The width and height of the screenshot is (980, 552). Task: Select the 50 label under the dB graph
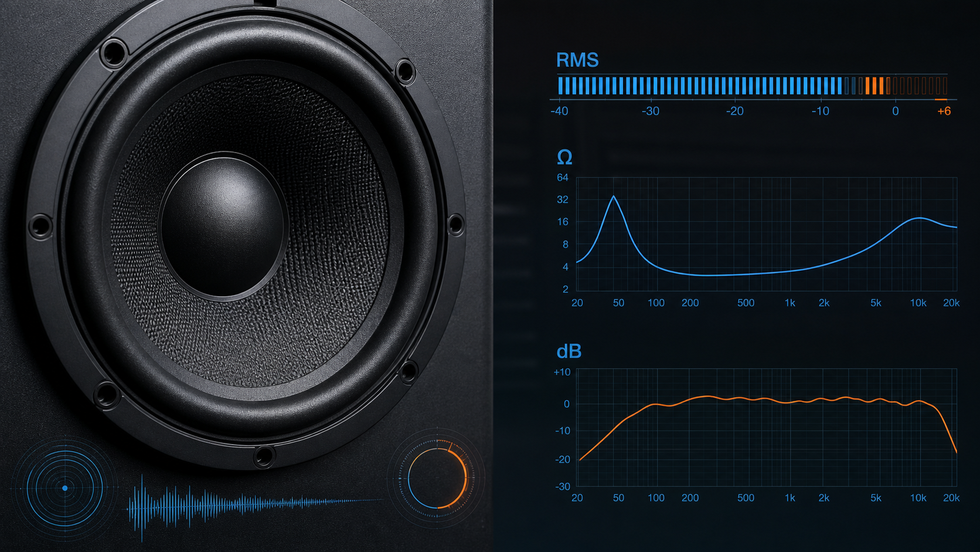pyautogui.click(x=618, y=497)
